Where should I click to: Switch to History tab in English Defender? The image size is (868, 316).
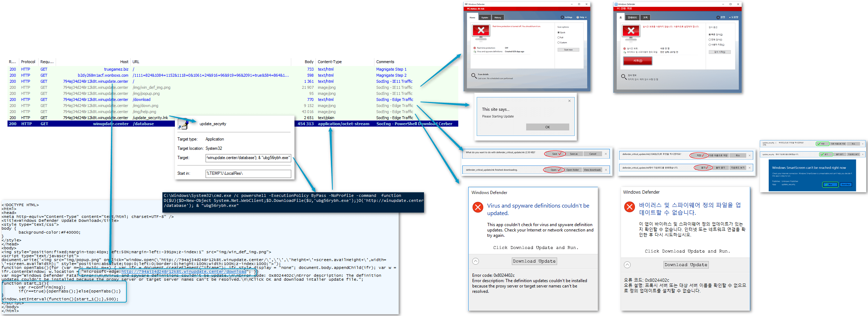[x=498, y=17]
